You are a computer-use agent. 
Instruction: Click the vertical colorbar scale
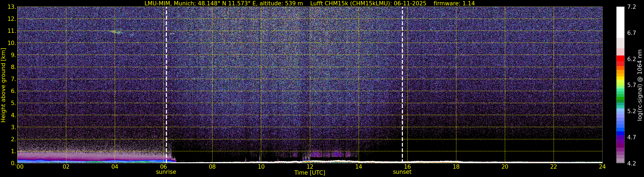coord(620,85)
